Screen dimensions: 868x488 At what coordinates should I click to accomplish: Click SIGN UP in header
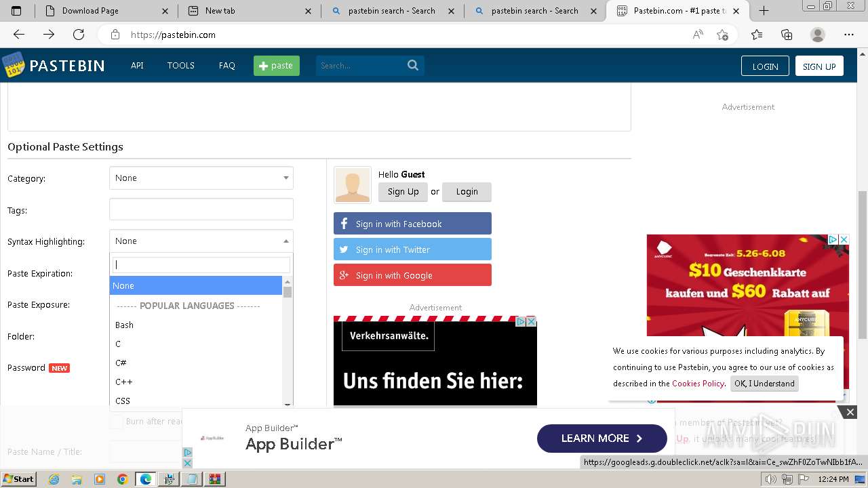819,66
